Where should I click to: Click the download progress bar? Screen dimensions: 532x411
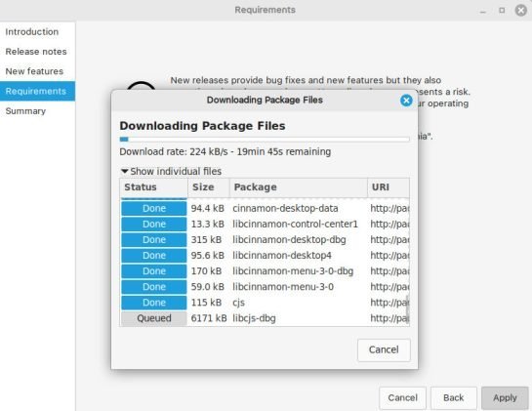click(x=265, y=140)
